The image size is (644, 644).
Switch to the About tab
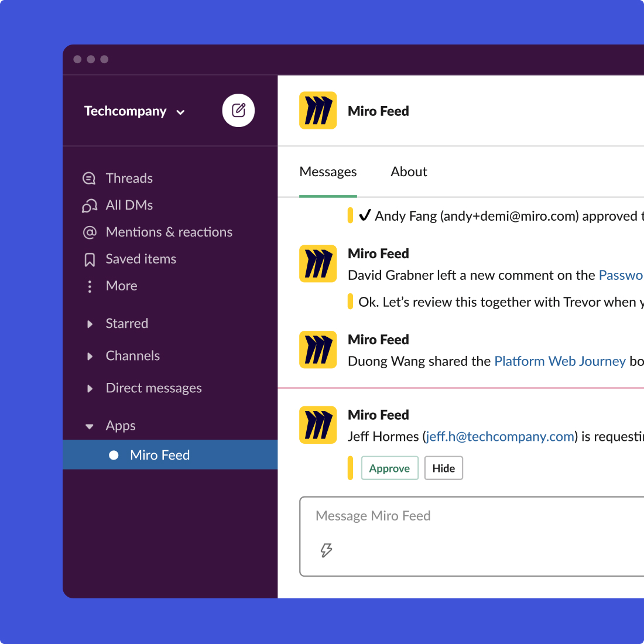tap(409, 172)
